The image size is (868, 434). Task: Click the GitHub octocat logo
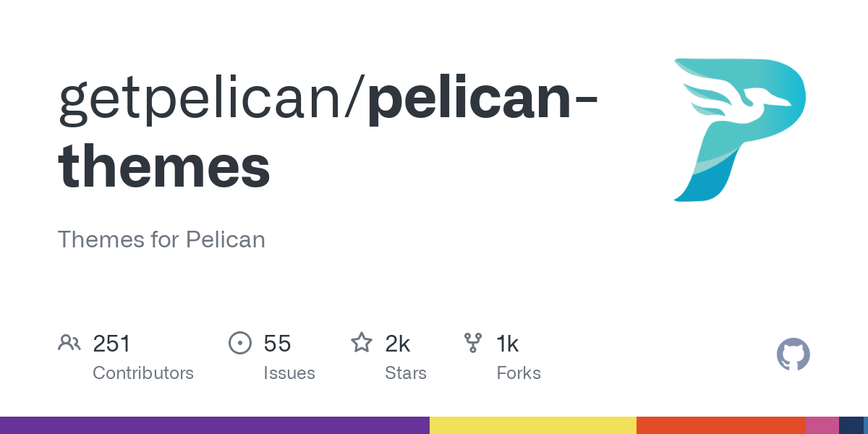pyautogui.click(x=793, y=354)
